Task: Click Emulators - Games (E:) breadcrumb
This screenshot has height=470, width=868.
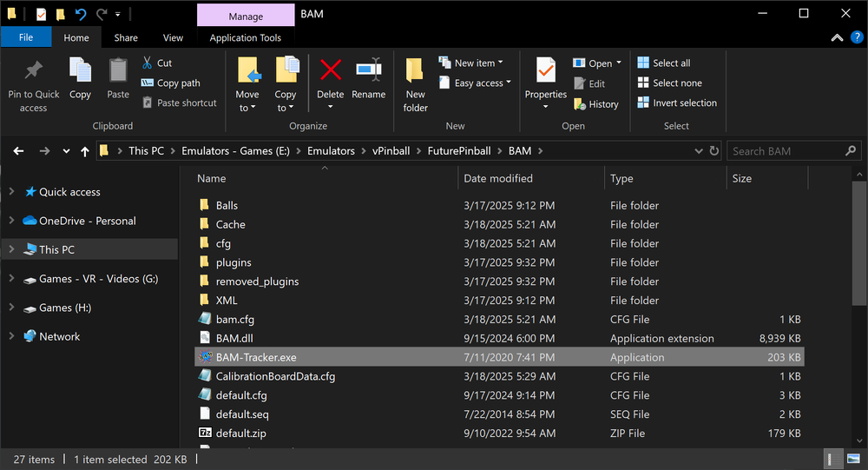Action: click(x=235, y=151)
